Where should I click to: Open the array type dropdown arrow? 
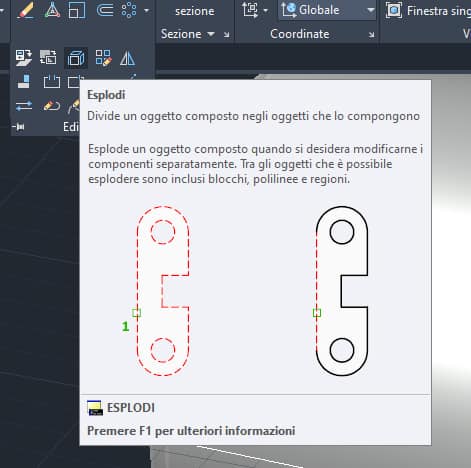point(146,11)
